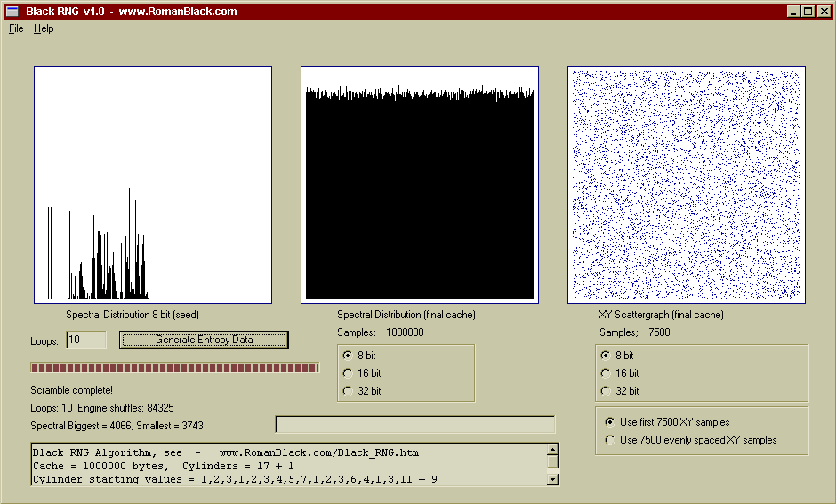The height and width of the screenshot is (504, 836).
Task: Choose 16 bit for XY Scattergraph
Action: 606,373
